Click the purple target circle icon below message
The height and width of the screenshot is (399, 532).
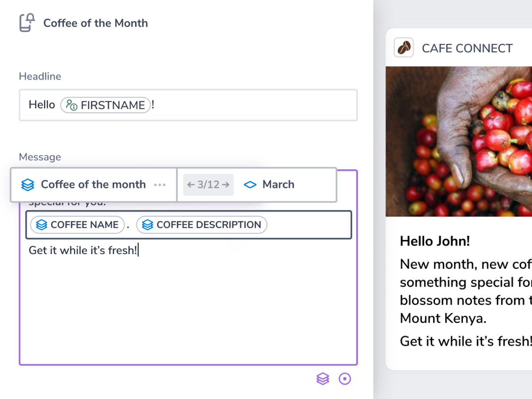pyautogui.click(x=345, y=379)
